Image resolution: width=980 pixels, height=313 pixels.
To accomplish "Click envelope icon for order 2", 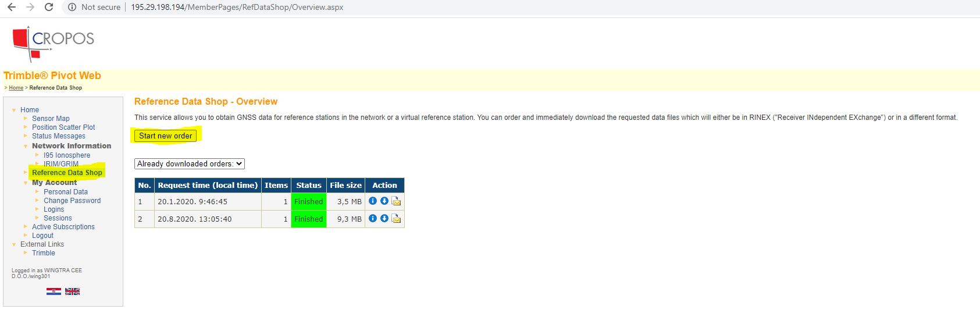I will (396, 219).
